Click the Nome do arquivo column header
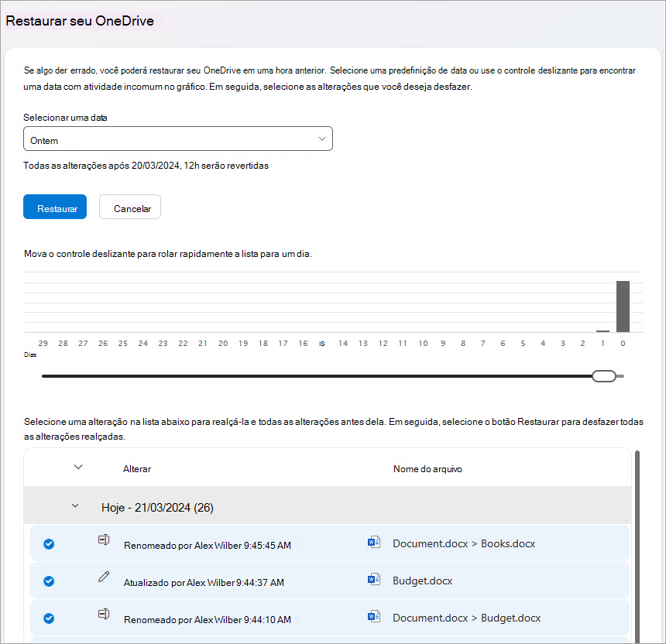 [427, 468]
